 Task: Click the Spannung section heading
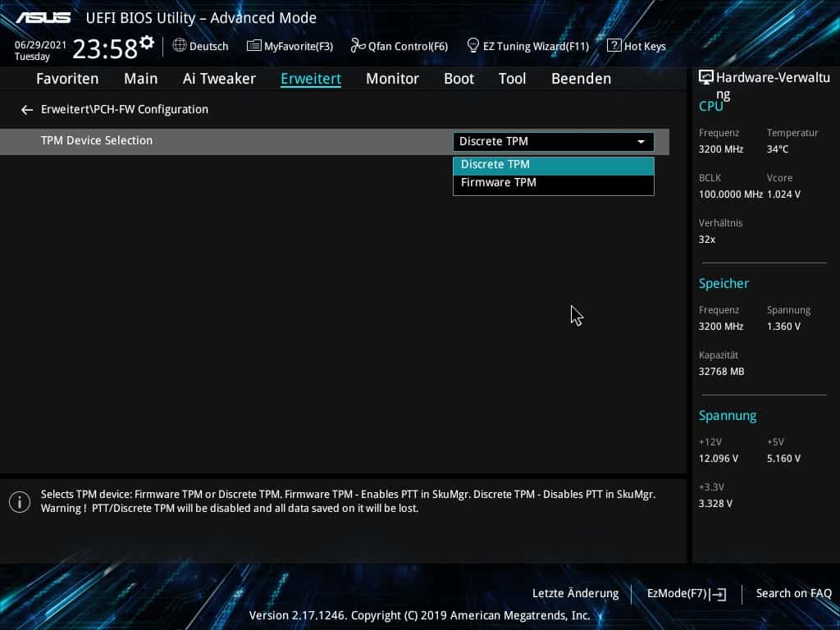pyautogui.click(x=728, y=416)
